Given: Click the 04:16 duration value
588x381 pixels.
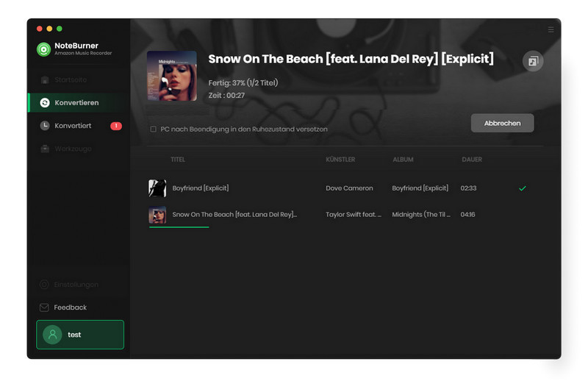Looking at the screenshot, I should coord(467,215).
